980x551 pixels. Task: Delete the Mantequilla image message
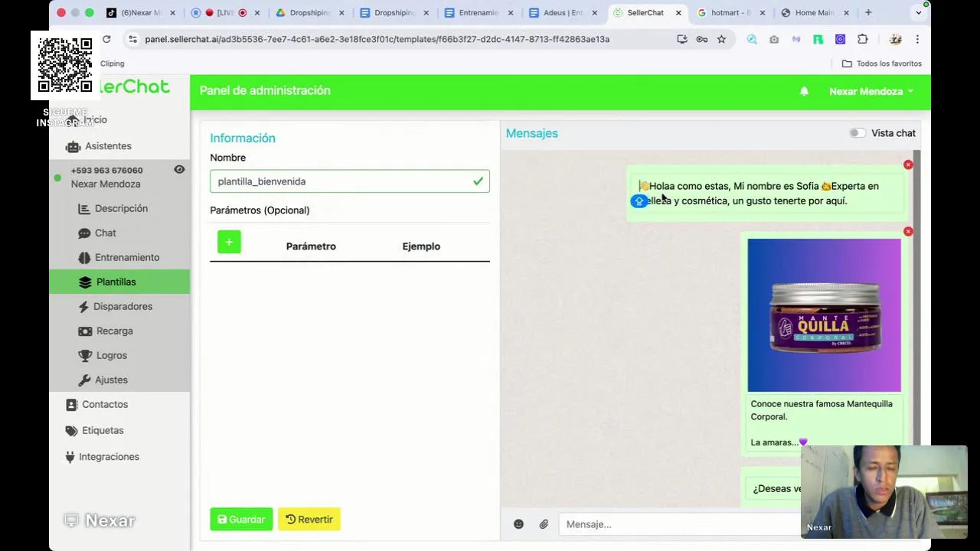[x=908, y=231]
